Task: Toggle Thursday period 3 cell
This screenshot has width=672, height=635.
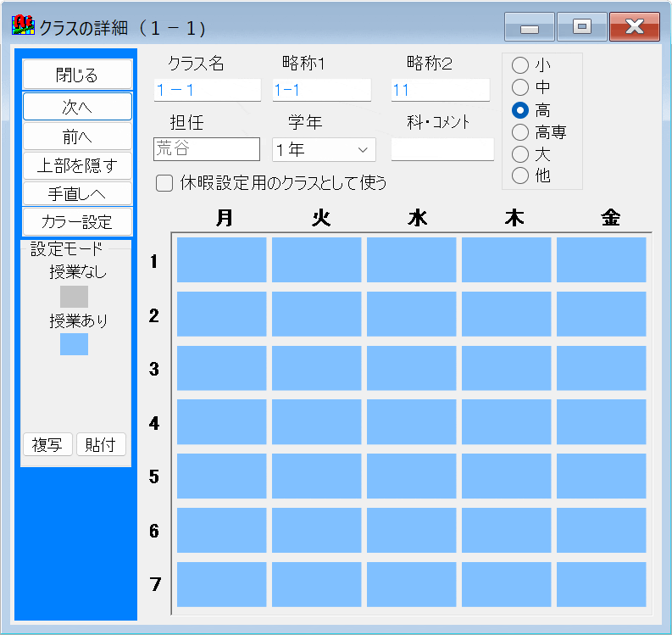Action: pos(507,368)
